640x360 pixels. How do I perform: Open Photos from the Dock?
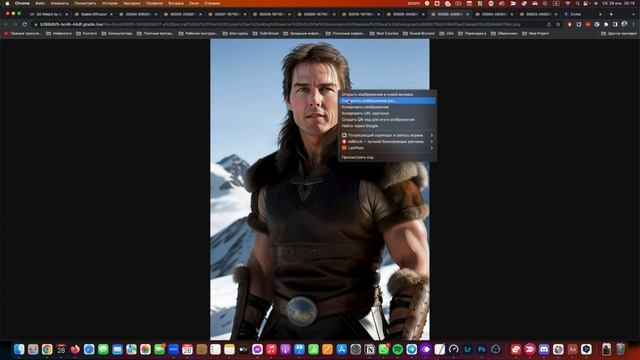pyautogui.click(x=145, y=349)
